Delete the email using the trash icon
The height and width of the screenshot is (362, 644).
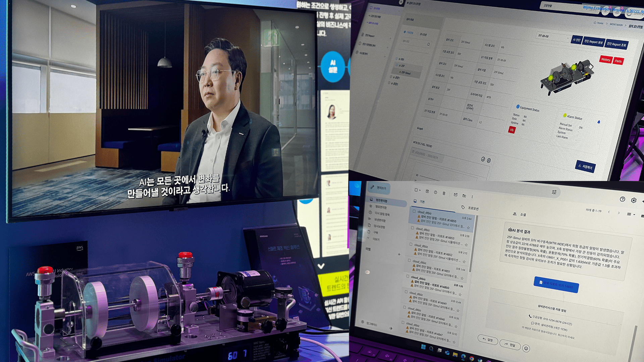pos(444,194)
